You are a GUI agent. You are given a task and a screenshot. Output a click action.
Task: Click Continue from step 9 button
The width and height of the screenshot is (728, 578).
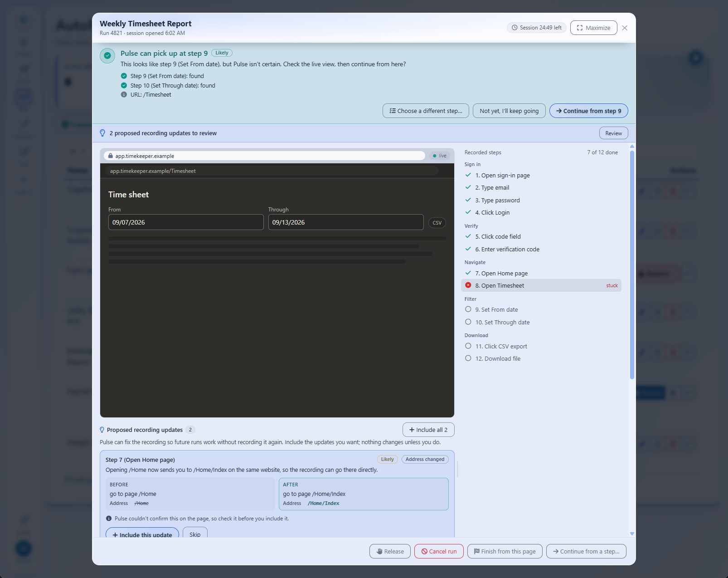tap(588, 111)
